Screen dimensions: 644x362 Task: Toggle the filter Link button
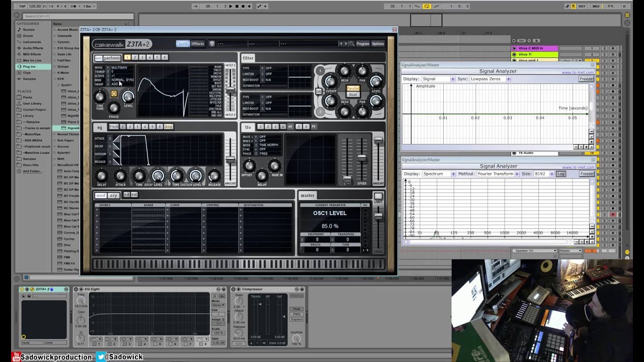(318, 91)
